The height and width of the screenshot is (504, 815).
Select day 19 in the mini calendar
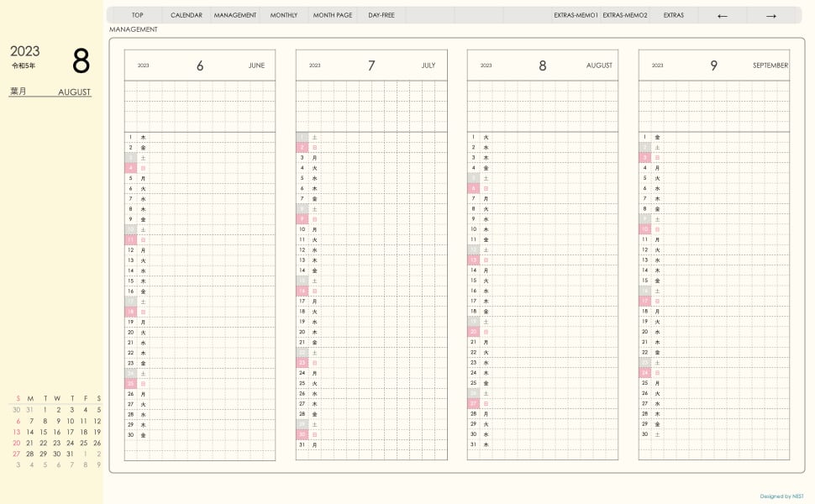point(97,432)
